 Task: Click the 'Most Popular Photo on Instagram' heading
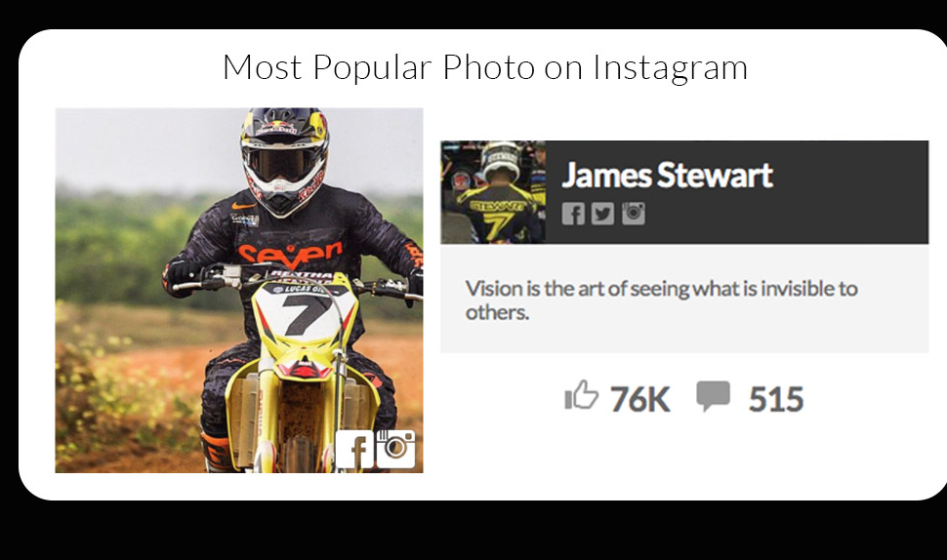point(485,67)
